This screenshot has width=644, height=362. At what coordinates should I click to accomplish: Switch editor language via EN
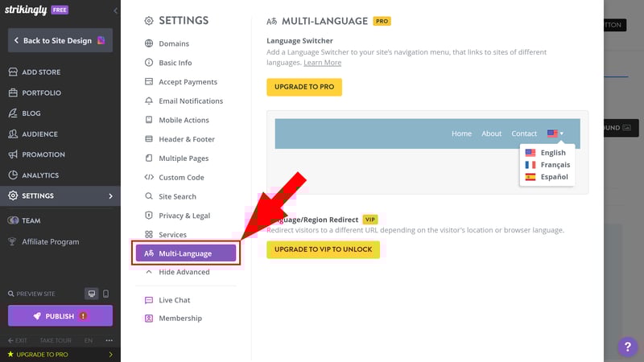coord(89,340)
